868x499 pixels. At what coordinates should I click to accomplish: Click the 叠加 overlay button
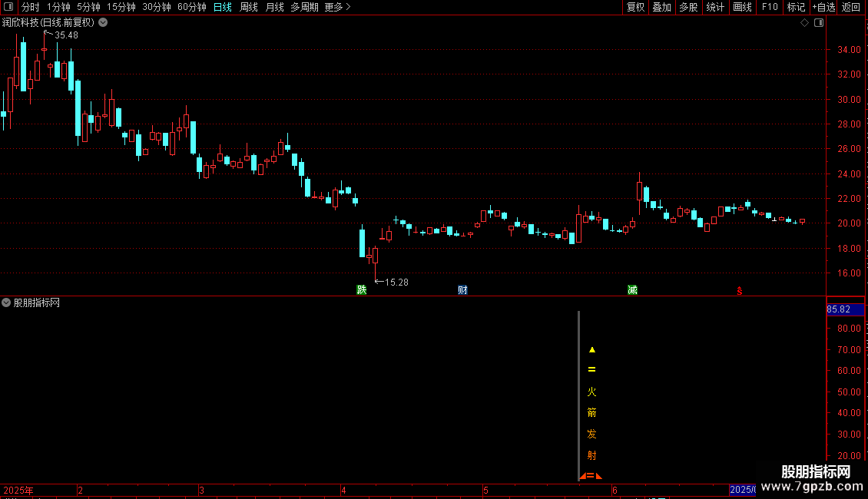(x=661, y=7)
